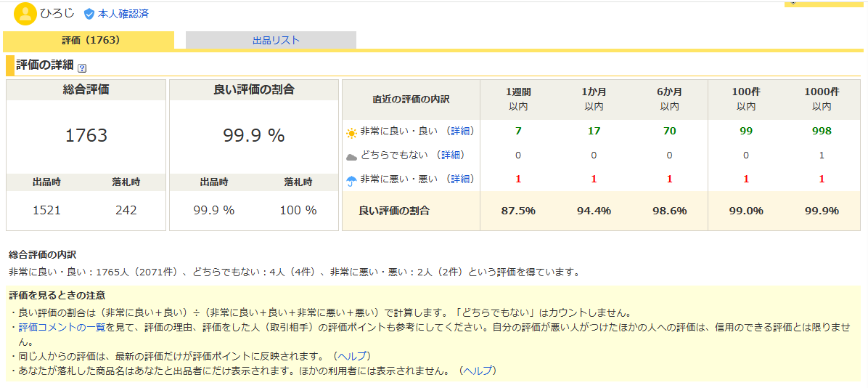Click the 1000件 以内 column header
Viewport: 868px width, 388px height.
822,100
